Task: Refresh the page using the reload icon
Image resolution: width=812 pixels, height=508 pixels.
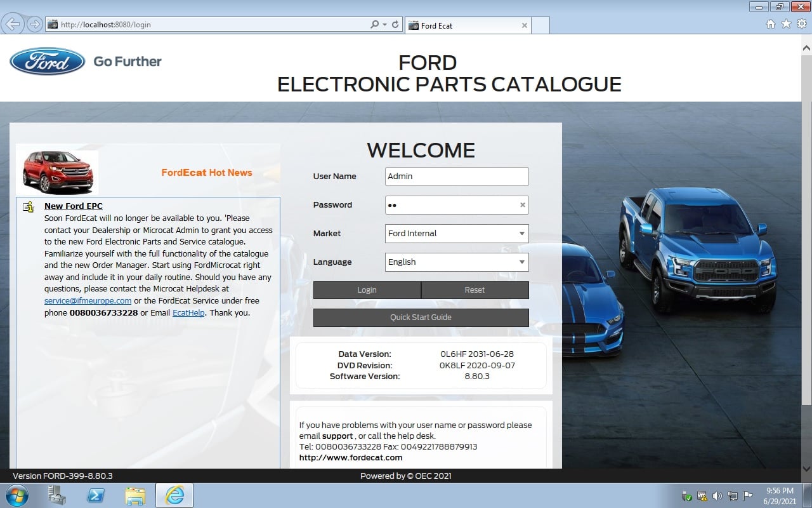Action: [395, 25]
